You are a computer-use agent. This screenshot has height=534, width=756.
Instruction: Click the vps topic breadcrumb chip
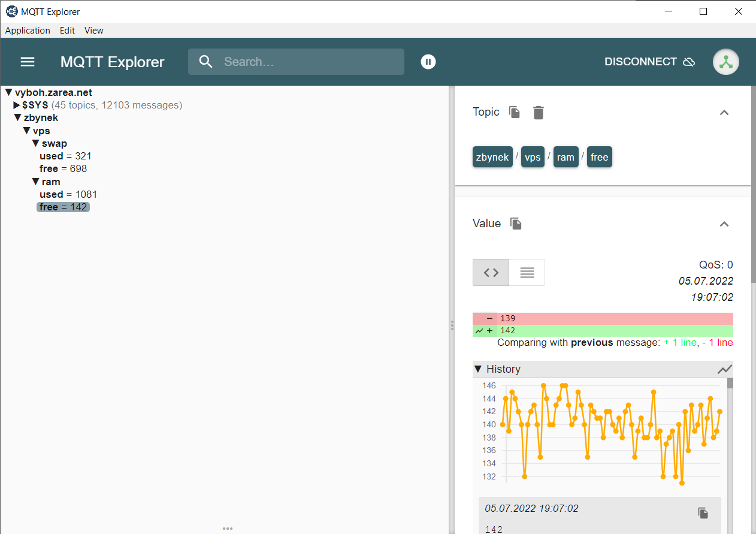(x=533, y=157)
